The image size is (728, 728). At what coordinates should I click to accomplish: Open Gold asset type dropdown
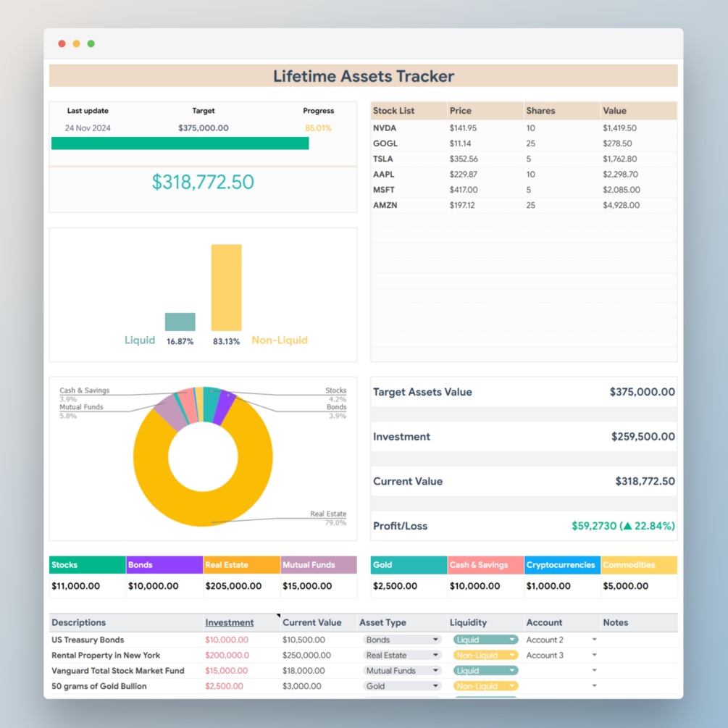tap(401, 686)
